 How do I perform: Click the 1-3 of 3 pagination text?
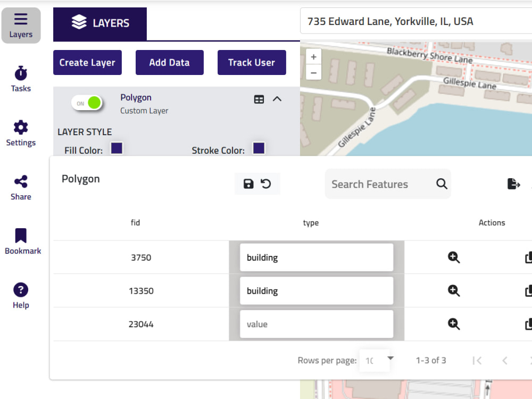point(431,360)
